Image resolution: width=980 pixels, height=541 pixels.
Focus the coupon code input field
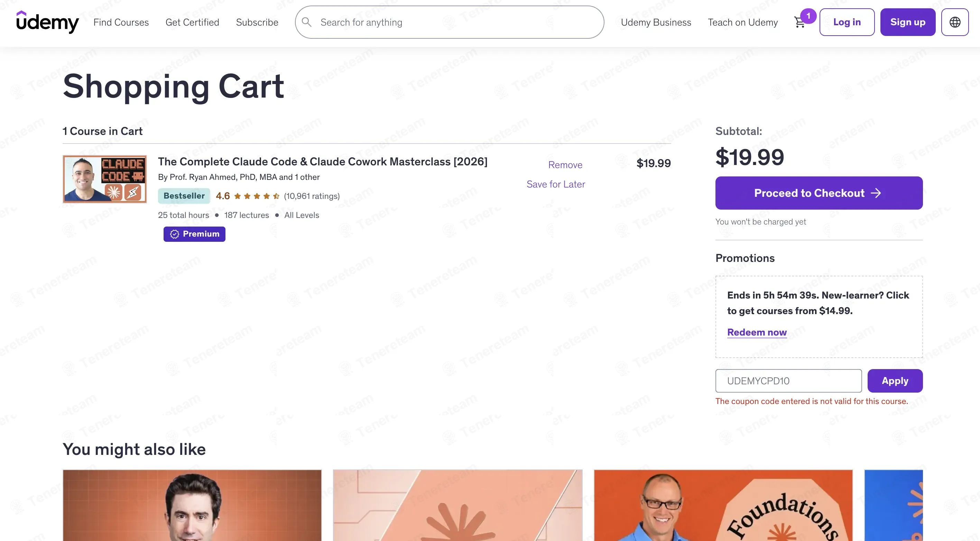[788, 381]
